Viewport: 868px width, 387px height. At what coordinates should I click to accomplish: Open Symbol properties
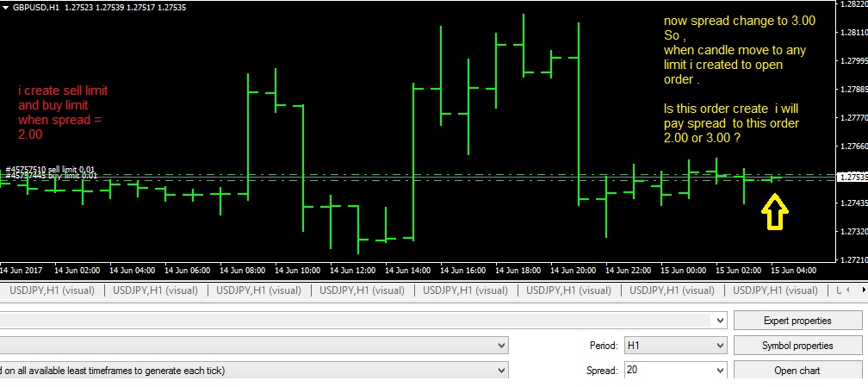tap(797, 346)
